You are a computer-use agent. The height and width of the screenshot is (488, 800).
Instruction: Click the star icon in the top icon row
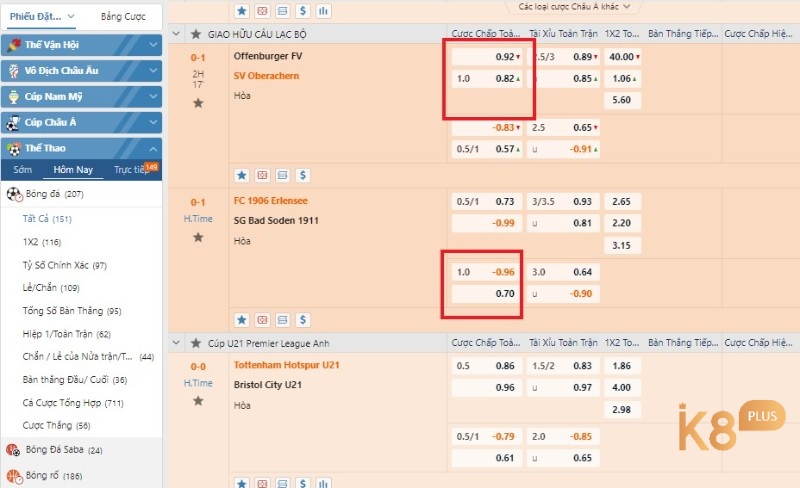tap(242, 11)
